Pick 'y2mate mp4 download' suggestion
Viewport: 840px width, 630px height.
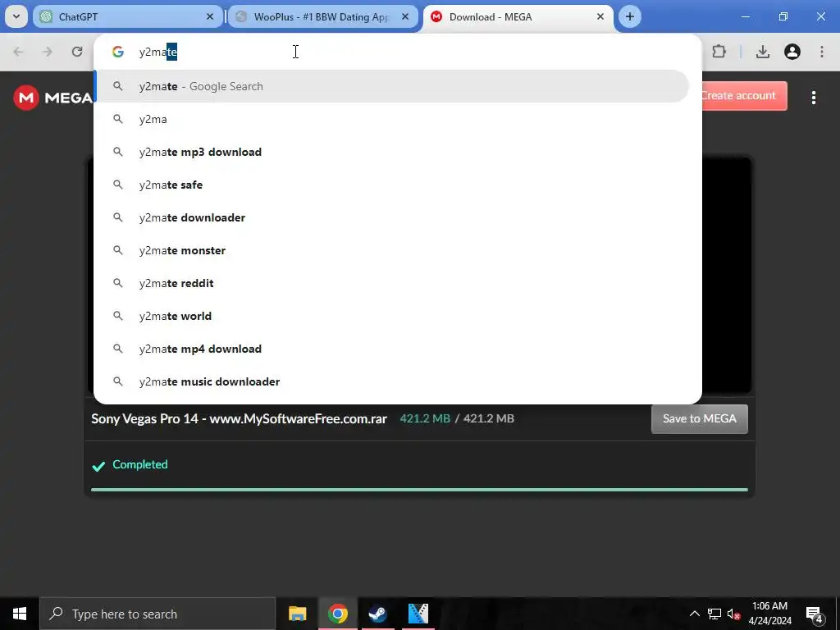click(x=392, y=349)
